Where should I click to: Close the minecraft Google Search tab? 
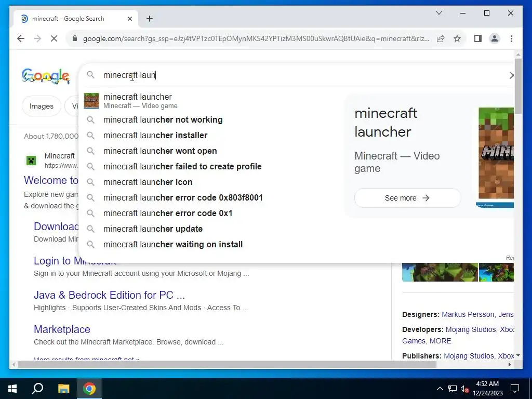129,19
